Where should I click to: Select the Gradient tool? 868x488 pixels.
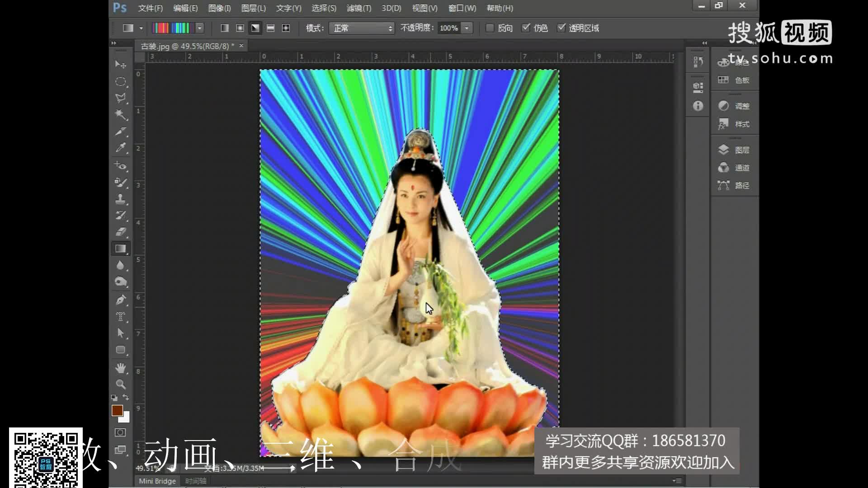click(x=120, y=249)
